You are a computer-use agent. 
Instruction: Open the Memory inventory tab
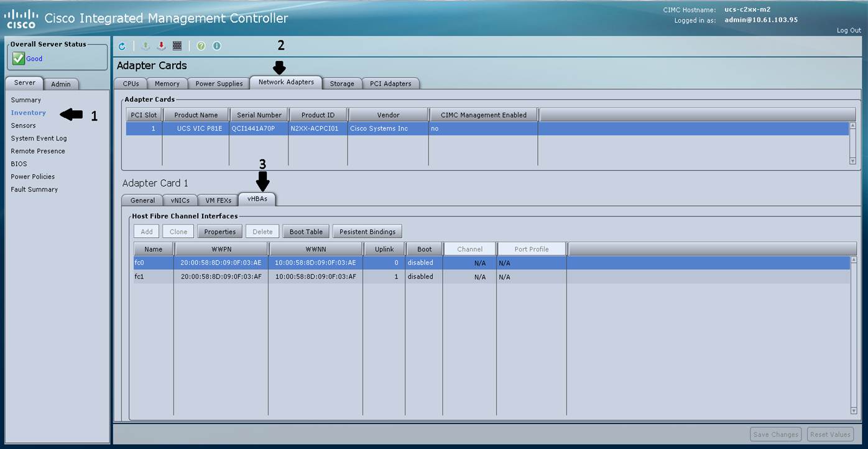click(167, 84)
